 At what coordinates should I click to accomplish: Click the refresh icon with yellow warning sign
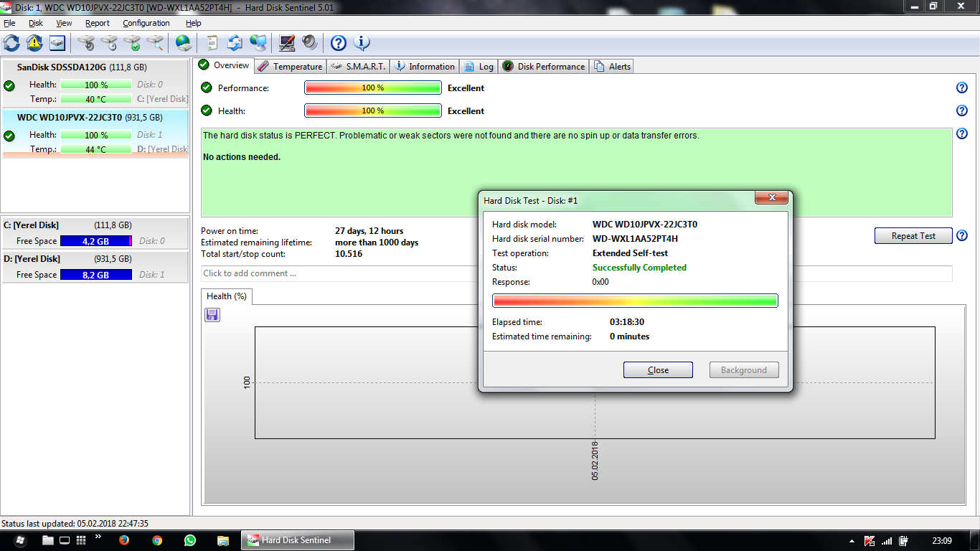coord(34,43)
